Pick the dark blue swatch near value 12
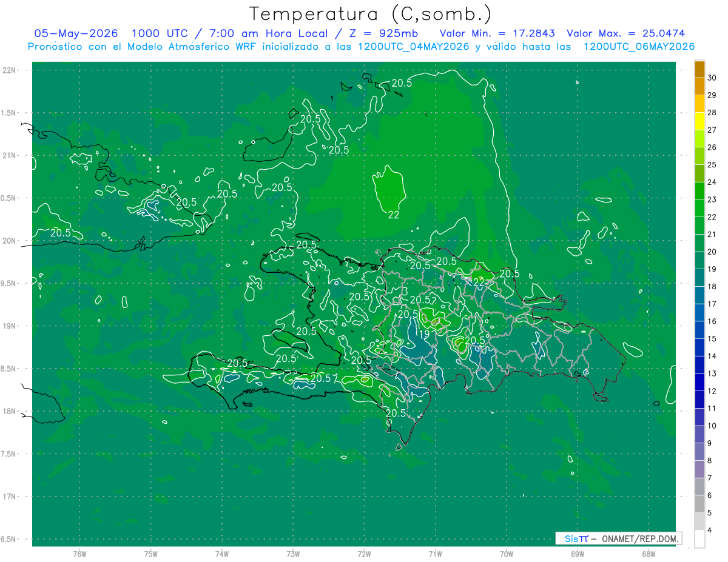 [699, 391]
